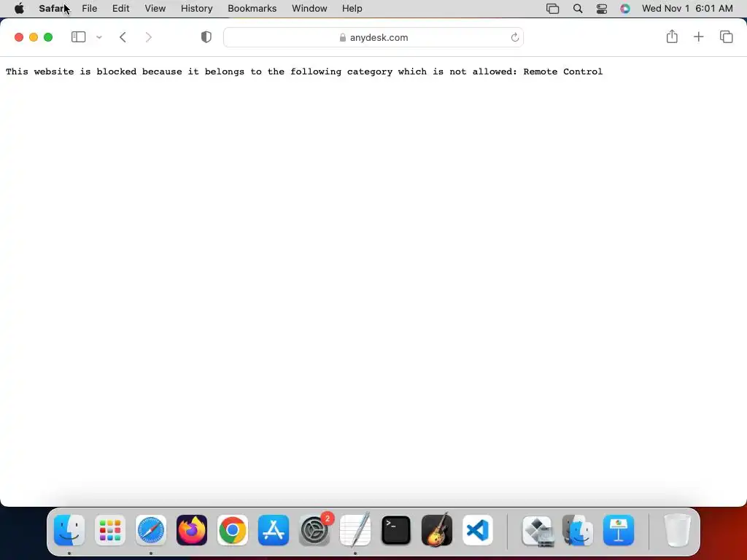Viewport: 747px width, 560px height.
Task: Click the date and time display
Action: pyautogui.click(x=687, y=9)
